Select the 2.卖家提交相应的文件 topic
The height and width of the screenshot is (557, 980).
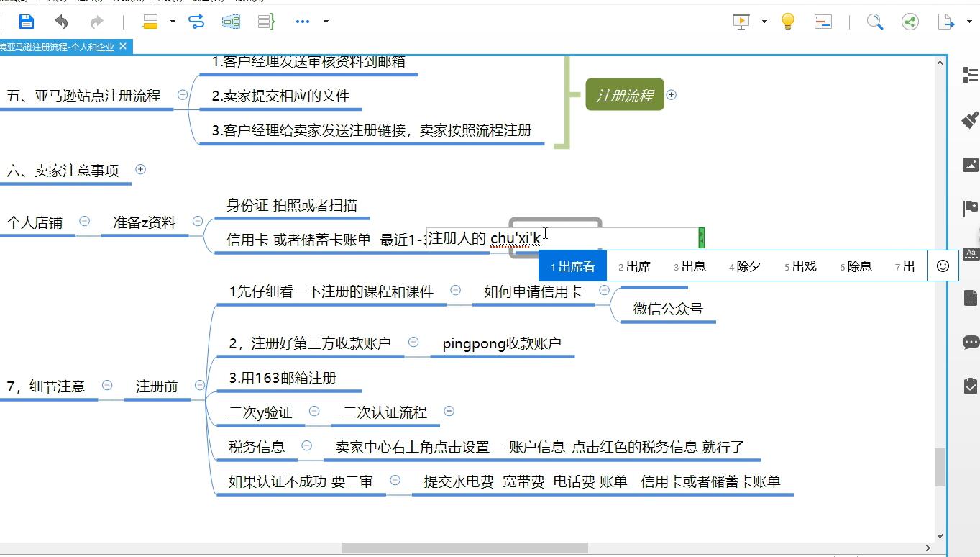coord(280,96)
